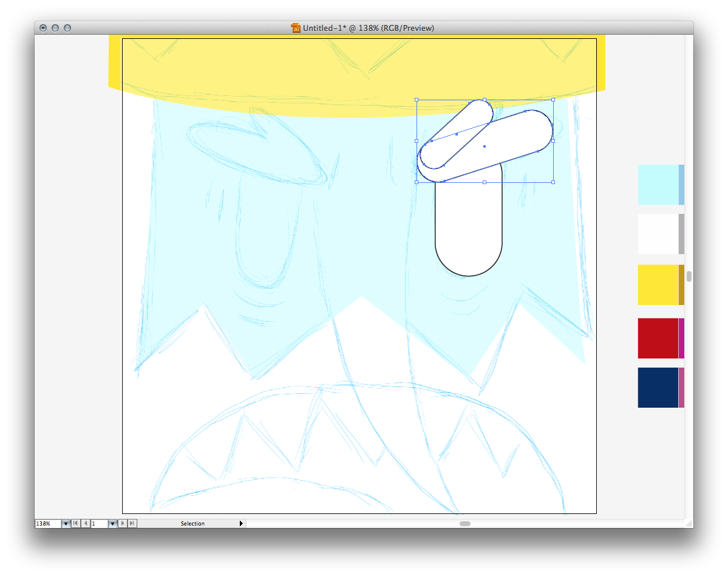Pick the white color swatch

click(x=658, y=234)
